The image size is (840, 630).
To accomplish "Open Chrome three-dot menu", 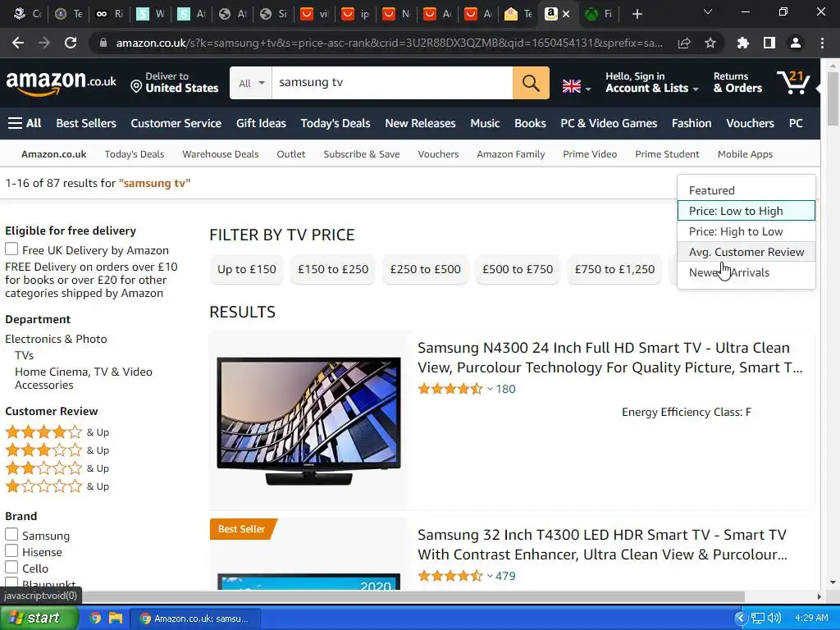I will 822,43.
